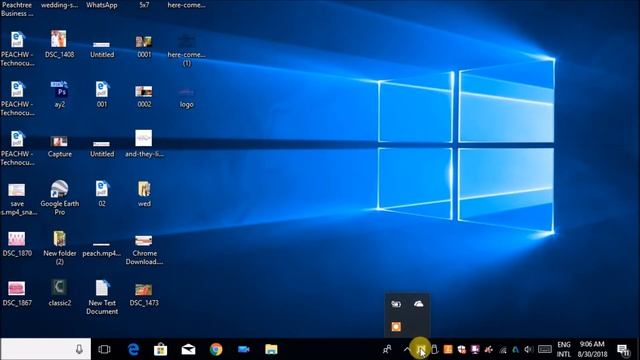Image resolution: width=640 pixels, height=360 pixels.
Task: Click the Autodesk A tray icon
Action: point(516,350)
